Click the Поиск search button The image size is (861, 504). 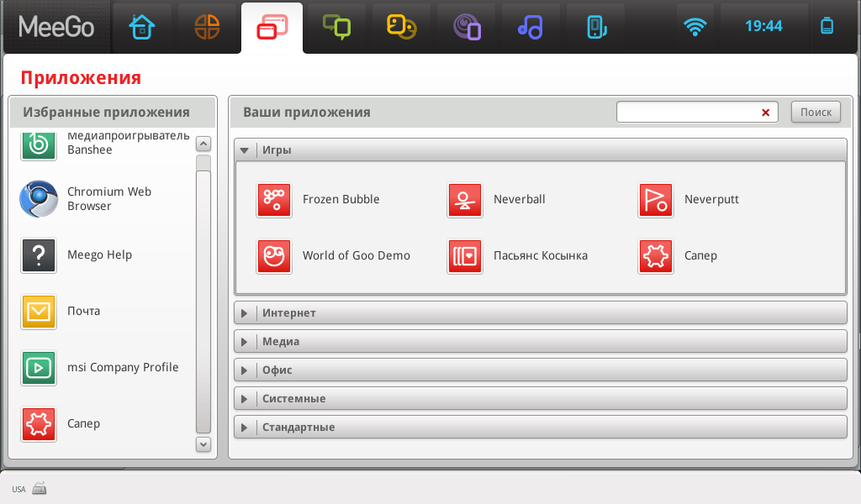(x=816, y=112)
